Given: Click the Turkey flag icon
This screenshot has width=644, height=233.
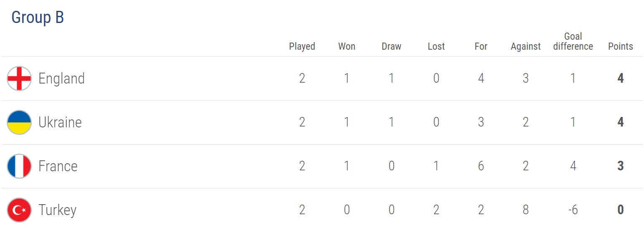Looking at the screenshot, I should [19, 210].
